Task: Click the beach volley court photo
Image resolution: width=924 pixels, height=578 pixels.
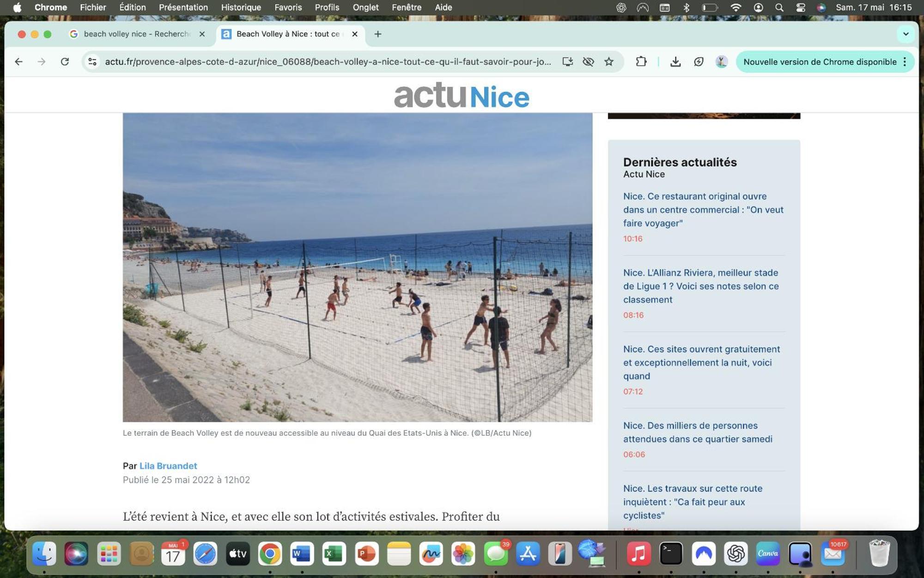Action: click(357, 267)
